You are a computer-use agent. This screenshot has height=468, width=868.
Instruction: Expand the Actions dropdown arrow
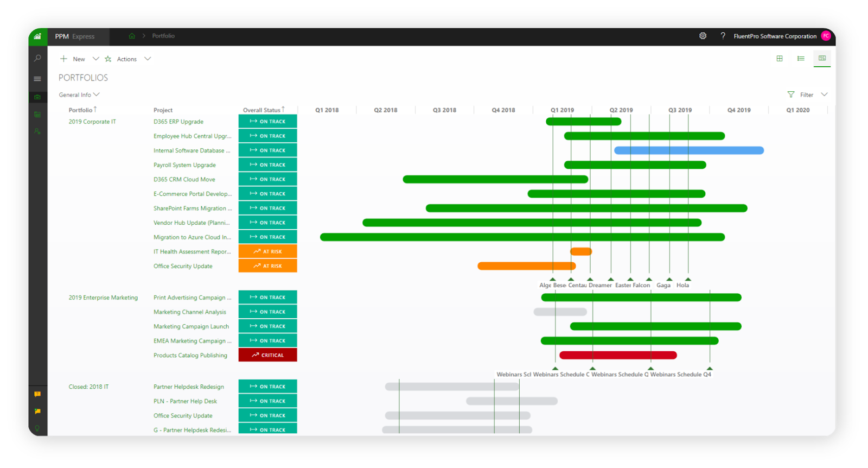click(148, 59)
